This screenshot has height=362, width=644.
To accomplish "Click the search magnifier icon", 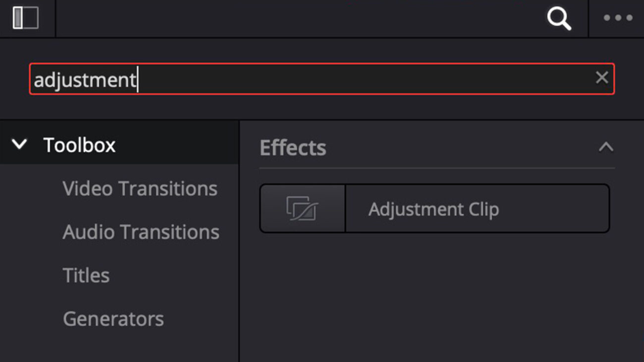I will 559,18.
